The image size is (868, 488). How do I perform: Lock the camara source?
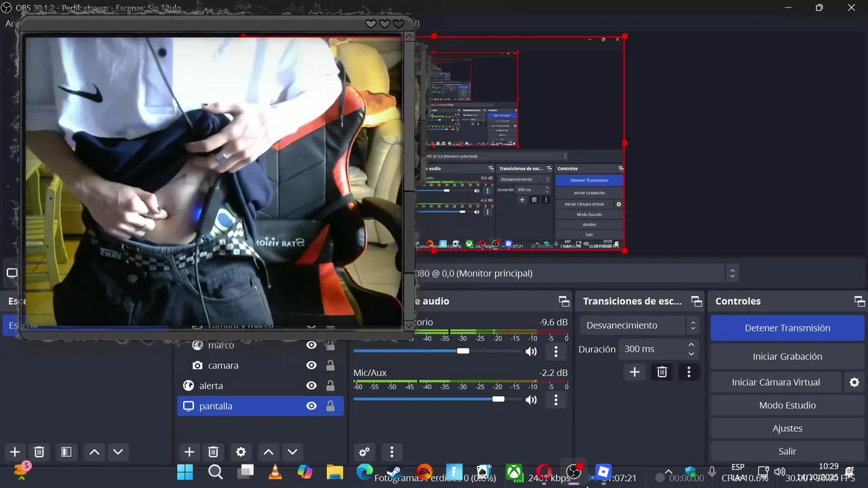(330, 365)
